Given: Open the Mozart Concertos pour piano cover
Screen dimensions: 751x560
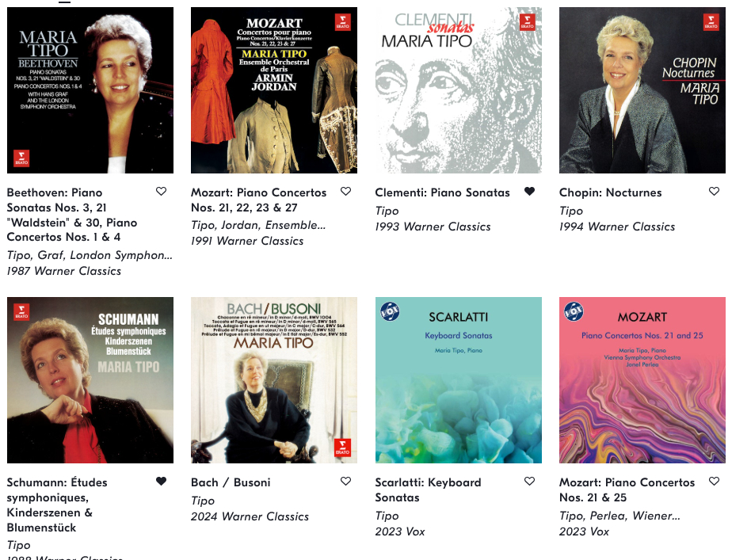Looking at the screenshot, I should 274,90.
